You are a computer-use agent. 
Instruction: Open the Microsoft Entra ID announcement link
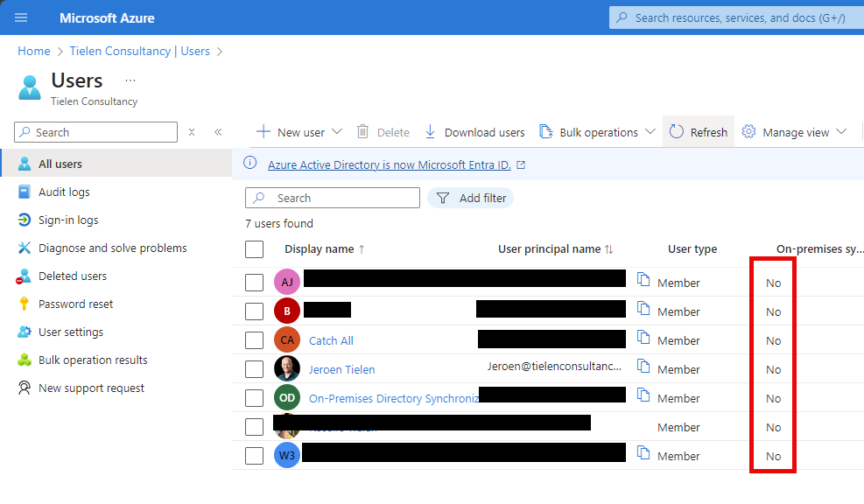point(390,164)
